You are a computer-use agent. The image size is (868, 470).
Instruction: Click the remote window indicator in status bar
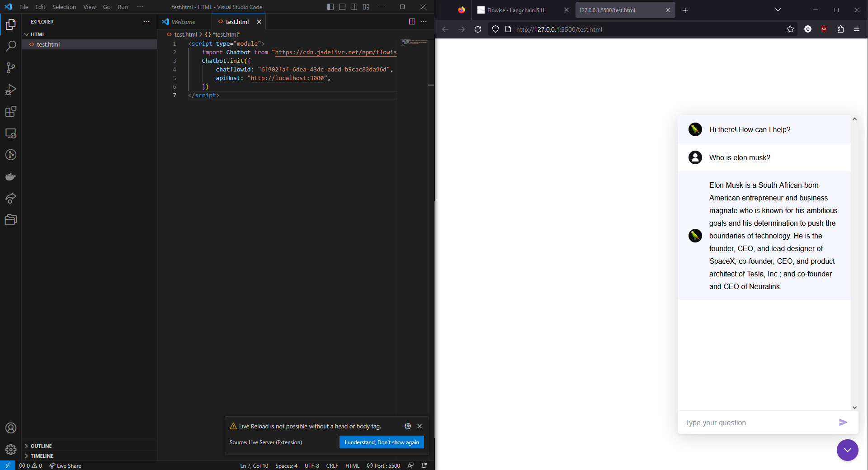pos(8,465)
